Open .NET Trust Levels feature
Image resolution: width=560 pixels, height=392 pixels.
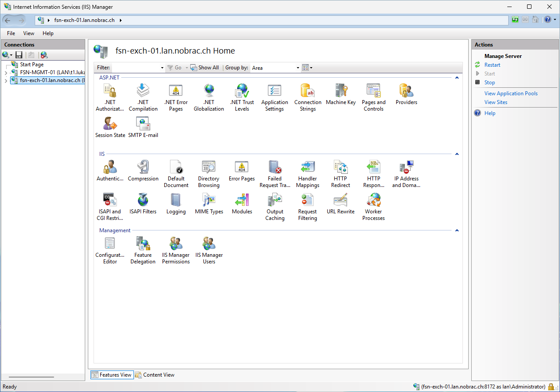[242, 97]
